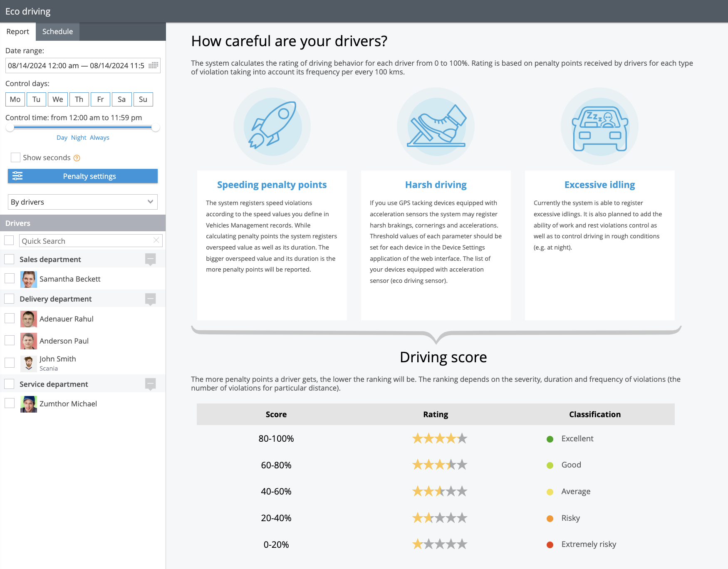Collapse the Delivery department group
The width and height of the screenshot is (728, 569).
click(x=150, y=299)
